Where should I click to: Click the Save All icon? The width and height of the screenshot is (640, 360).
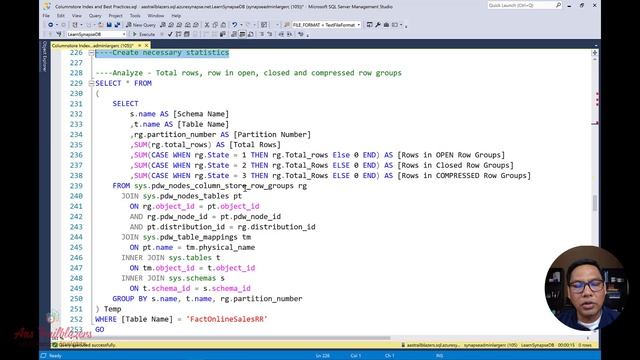[x=118, y=25]
